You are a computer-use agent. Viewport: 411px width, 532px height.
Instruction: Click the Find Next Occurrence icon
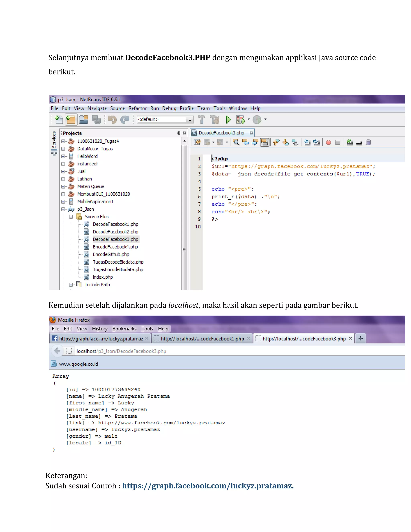click(255, 143)
